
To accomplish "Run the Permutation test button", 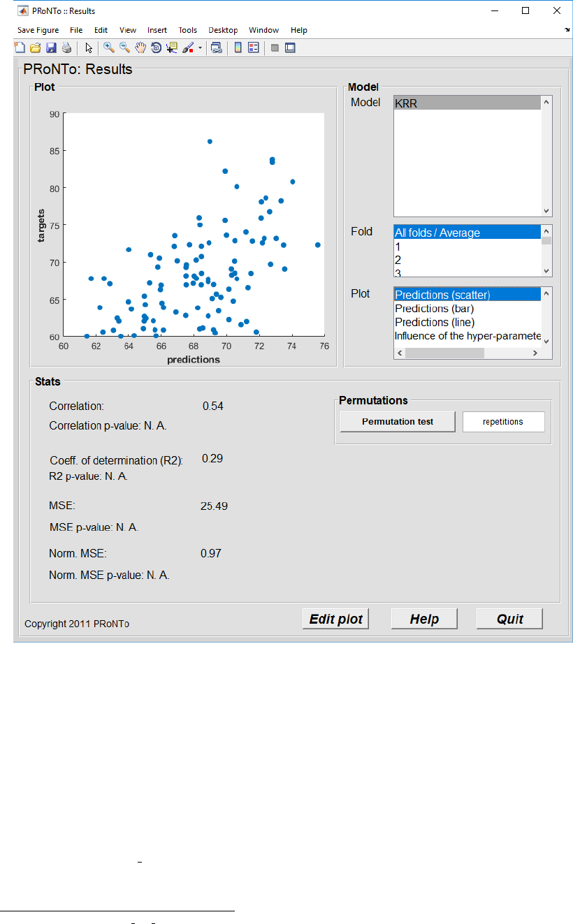I will [398, 422].
